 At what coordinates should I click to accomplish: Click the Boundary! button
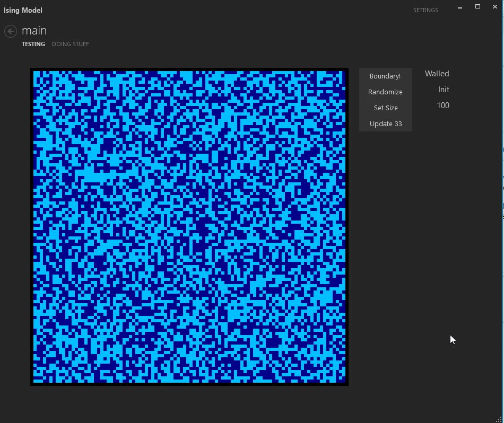click(385, 76)
